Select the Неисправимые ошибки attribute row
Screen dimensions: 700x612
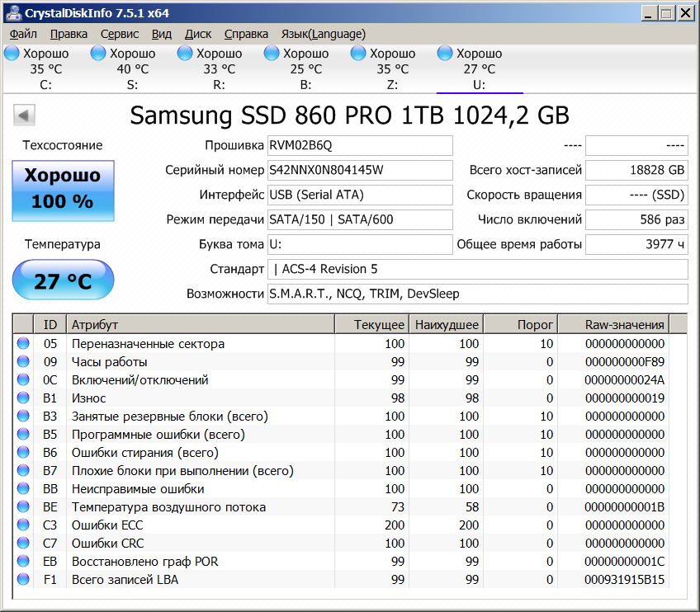coord(342,488)
